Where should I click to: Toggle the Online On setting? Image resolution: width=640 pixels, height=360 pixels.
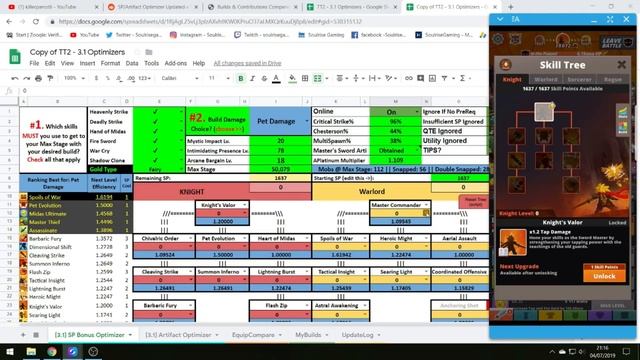[395, 111]
